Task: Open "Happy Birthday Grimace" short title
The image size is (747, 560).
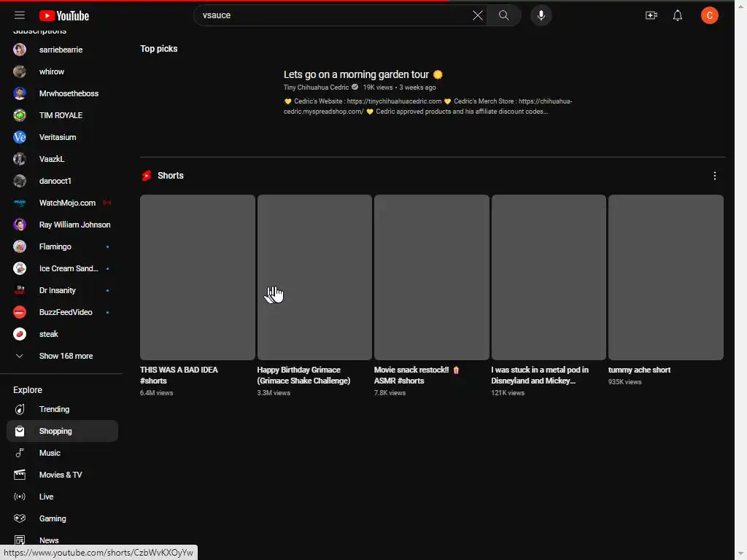Action: (303, 376)
